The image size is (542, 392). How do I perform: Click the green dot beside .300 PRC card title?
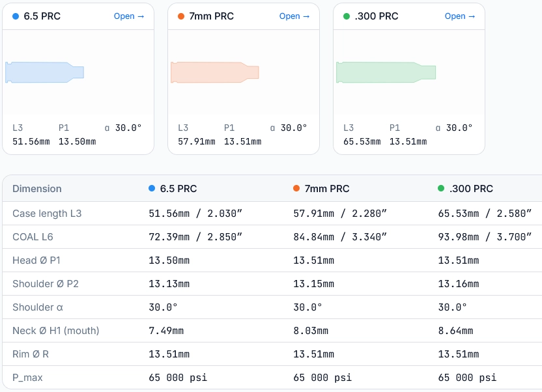(x=347, y=16)
